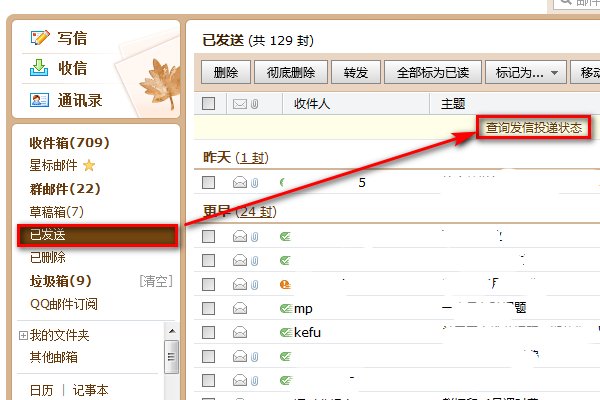Click the address book contact icon

click(x=39, y=100)
